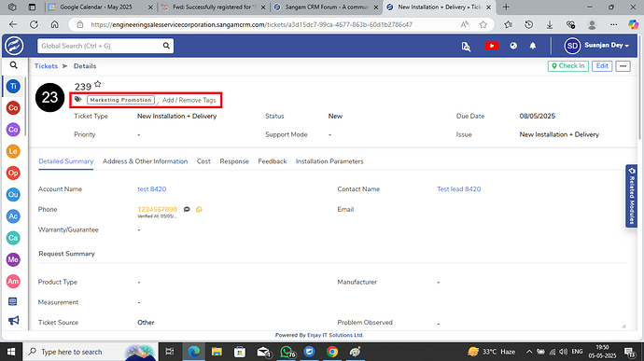The height and width of the screenshot is (361, 644).
Task: Open the three-dots more actions menu
Action: point(623,66)
